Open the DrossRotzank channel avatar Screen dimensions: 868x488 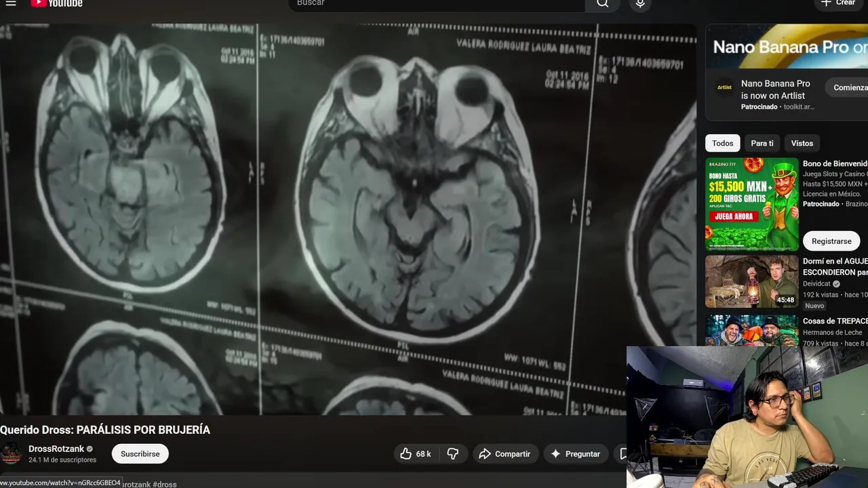pos(11,454)
